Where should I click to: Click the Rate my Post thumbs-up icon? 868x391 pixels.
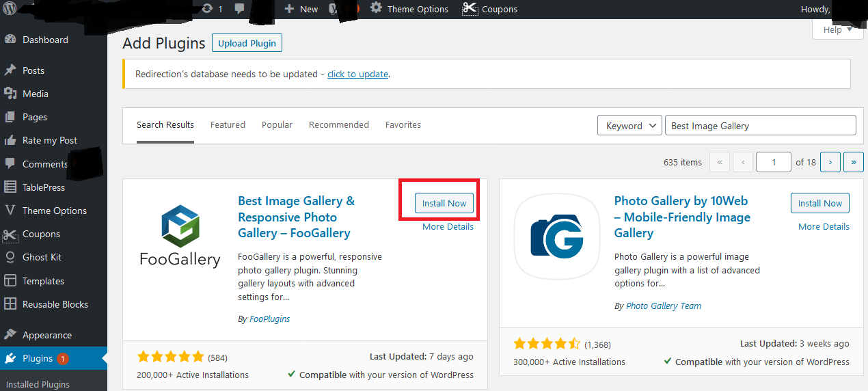point(10,140)
